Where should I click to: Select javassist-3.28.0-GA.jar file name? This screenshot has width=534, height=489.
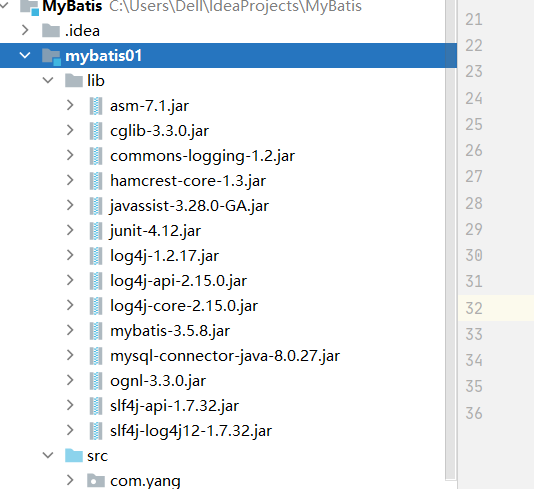189,206
